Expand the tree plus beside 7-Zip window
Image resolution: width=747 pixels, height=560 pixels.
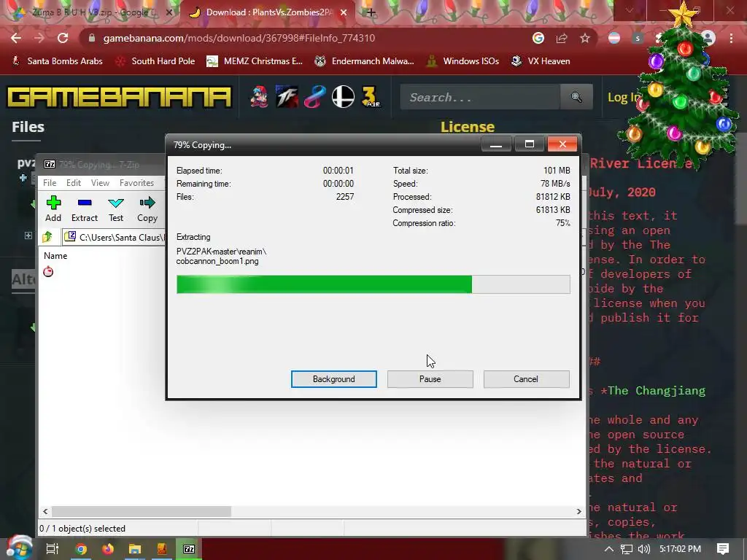(x=28, y=236)
